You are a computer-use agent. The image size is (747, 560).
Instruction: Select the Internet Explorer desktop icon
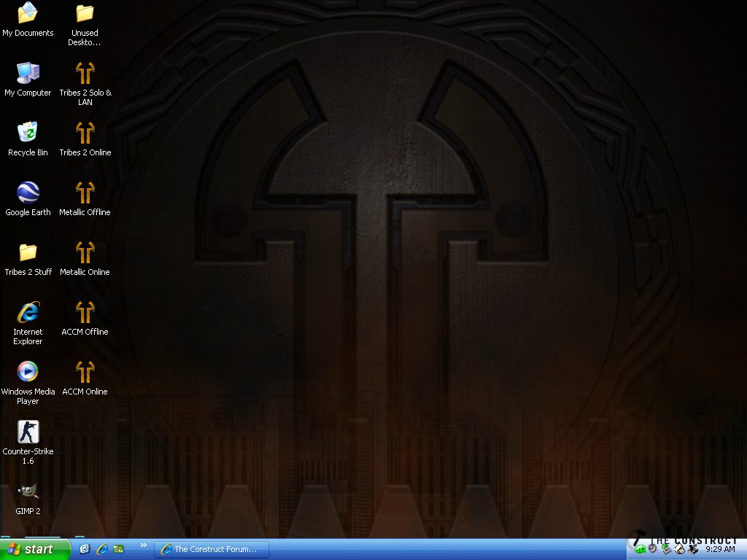point(28,323)
